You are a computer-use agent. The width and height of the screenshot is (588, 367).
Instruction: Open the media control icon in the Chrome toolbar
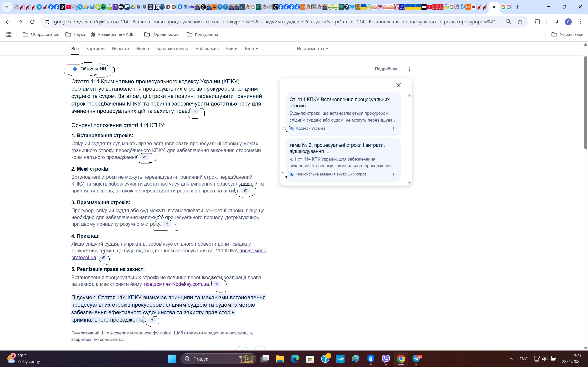(555, 22)
